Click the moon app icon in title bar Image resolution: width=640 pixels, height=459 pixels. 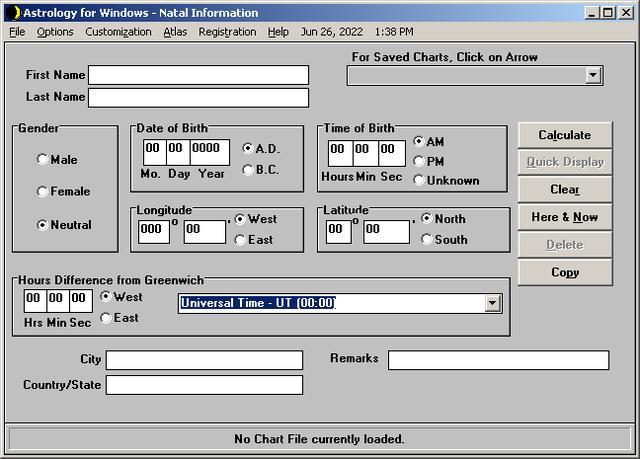13,13
